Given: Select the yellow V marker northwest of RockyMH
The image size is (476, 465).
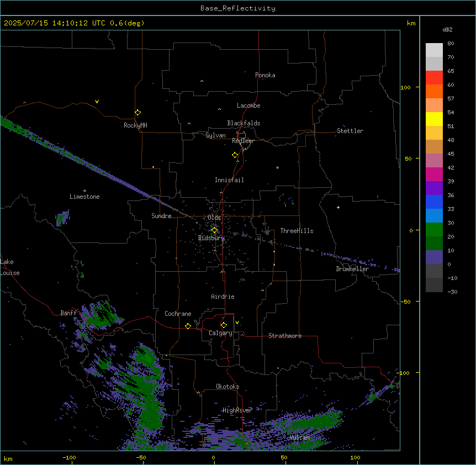Looking at the screenshot, I should point(97,102).
